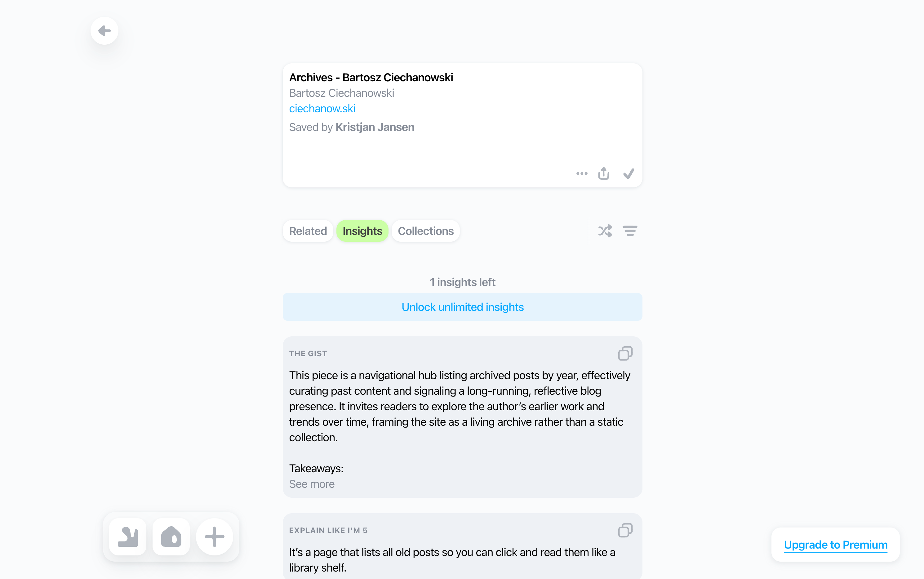Screen dimensions: 924x579
Task: Click the Archives - Bartosz Ciechanowski title
Action: tap(371, 77)
